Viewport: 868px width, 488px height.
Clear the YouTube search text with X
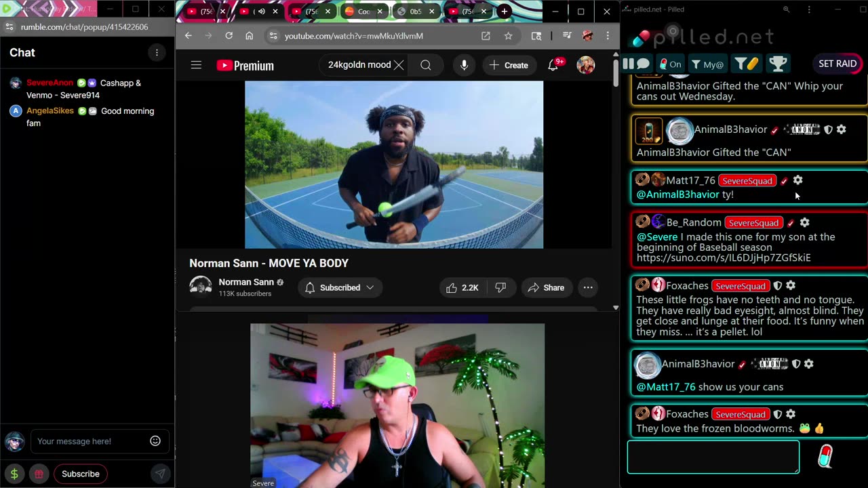(x=399, y=65)
